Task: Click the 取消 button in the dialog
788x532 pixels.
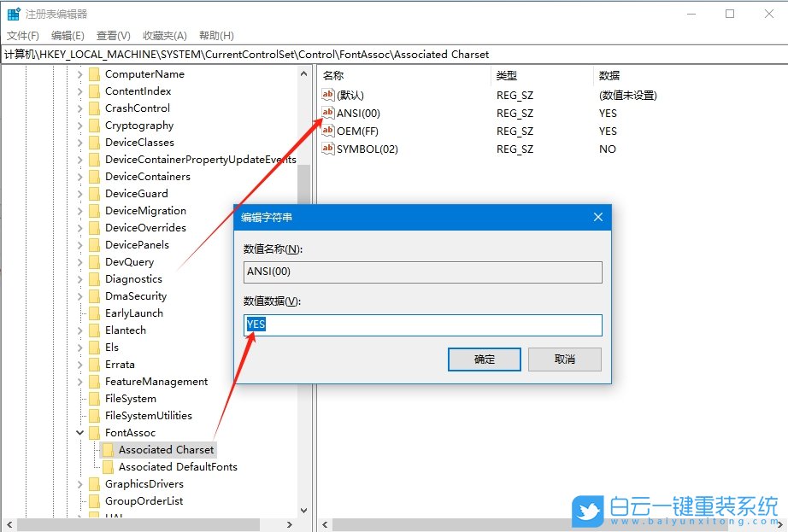Action: (x=564, y=360)
